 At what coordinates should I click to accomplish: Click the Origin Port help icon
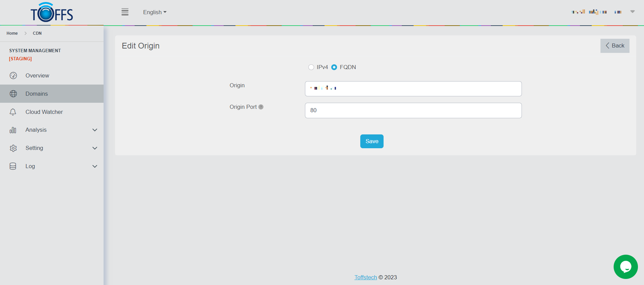261,107
